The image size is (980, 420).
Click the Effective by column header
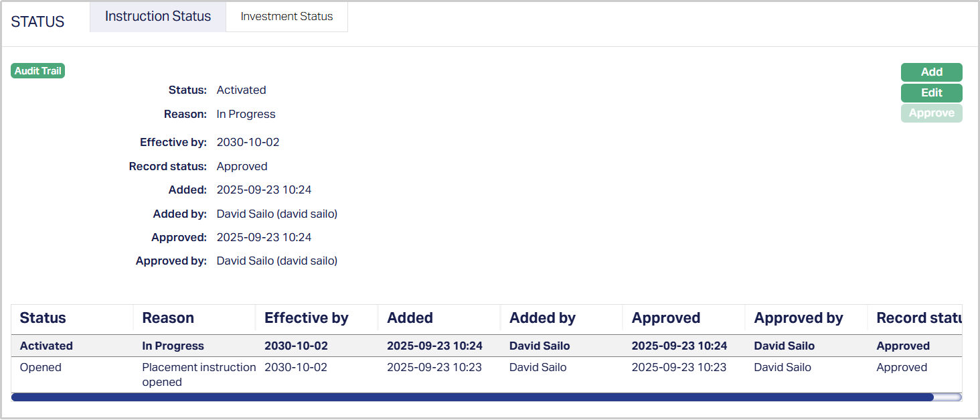click(x=306, y=318)
